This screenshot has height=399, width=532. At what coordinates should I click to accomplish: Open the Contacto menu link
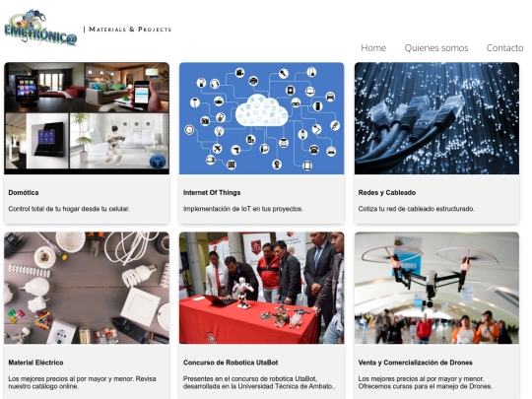point(504,48)
